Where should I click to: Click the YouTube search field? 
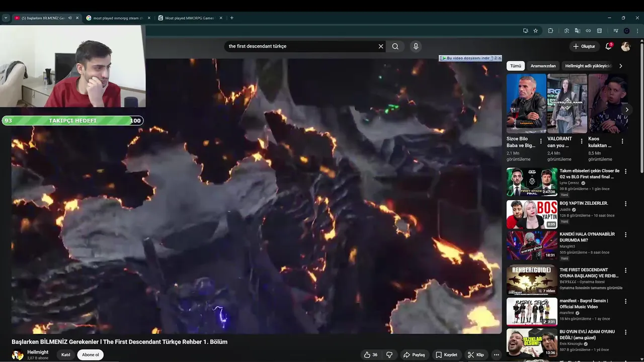[x=301, y=46]
